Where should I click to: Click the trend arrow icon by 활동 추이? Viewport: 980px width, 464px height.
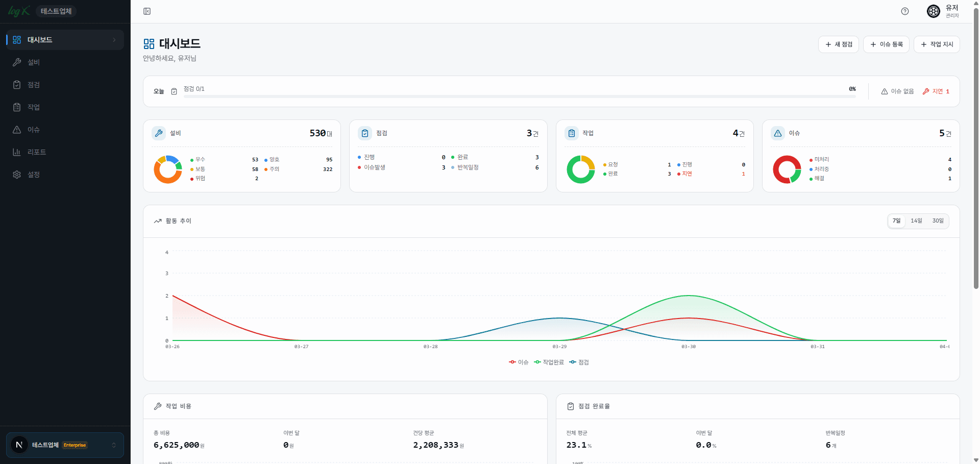point(158,221)
